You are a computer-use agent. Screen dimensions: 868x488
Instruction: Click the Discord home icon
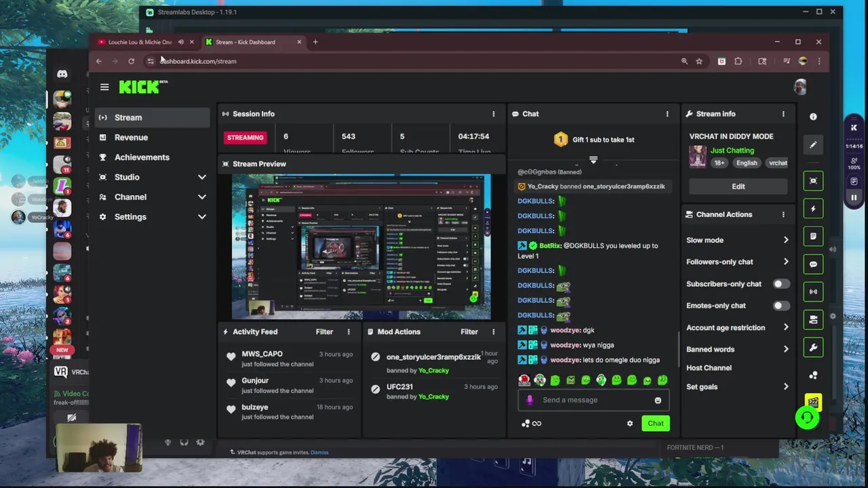(x=62, y=74)
